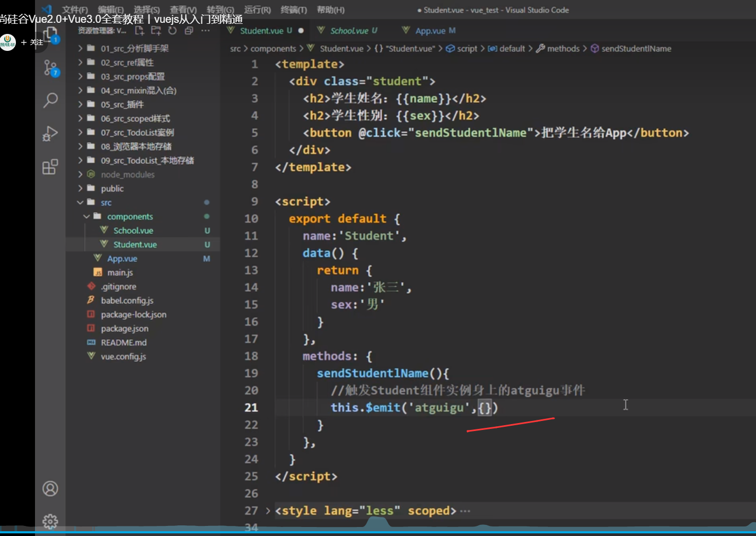756x536 pixels.
Task: Switch to the App.vue editor tab
Action: pyautogui.click(x=429, y=31)
